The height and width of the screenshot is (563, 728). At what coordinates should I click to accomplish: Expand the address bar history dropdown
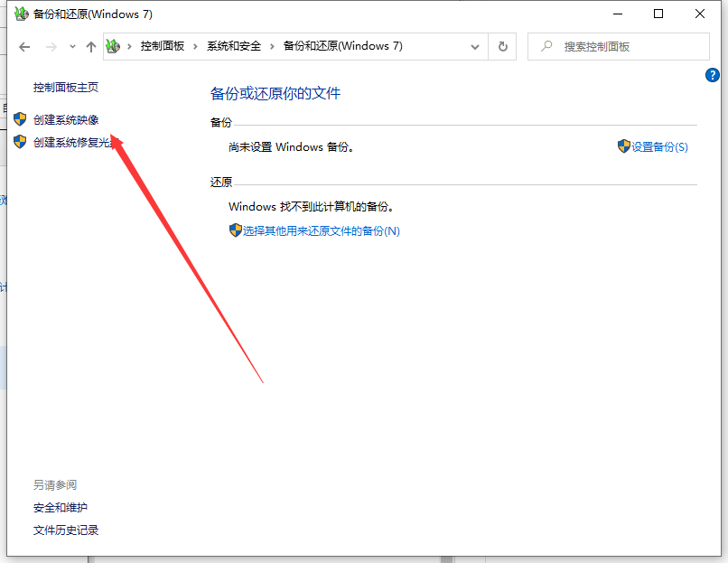coord(475,46)
